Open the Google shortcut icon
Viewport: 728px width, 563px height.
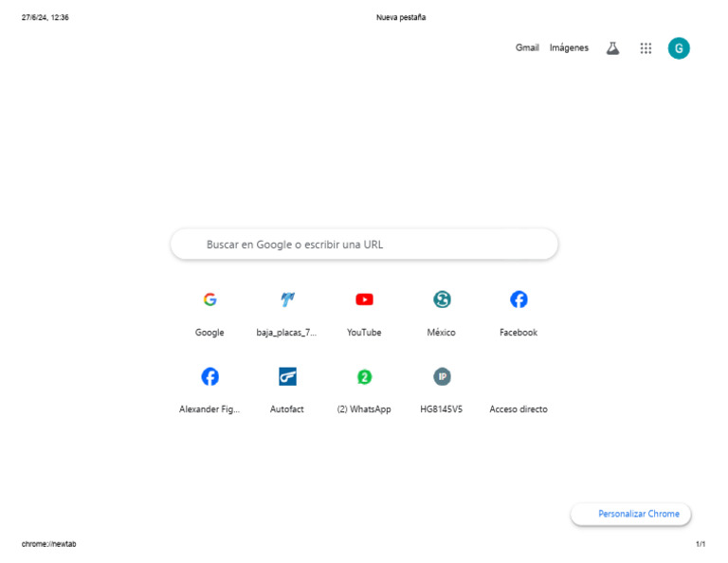209,300
